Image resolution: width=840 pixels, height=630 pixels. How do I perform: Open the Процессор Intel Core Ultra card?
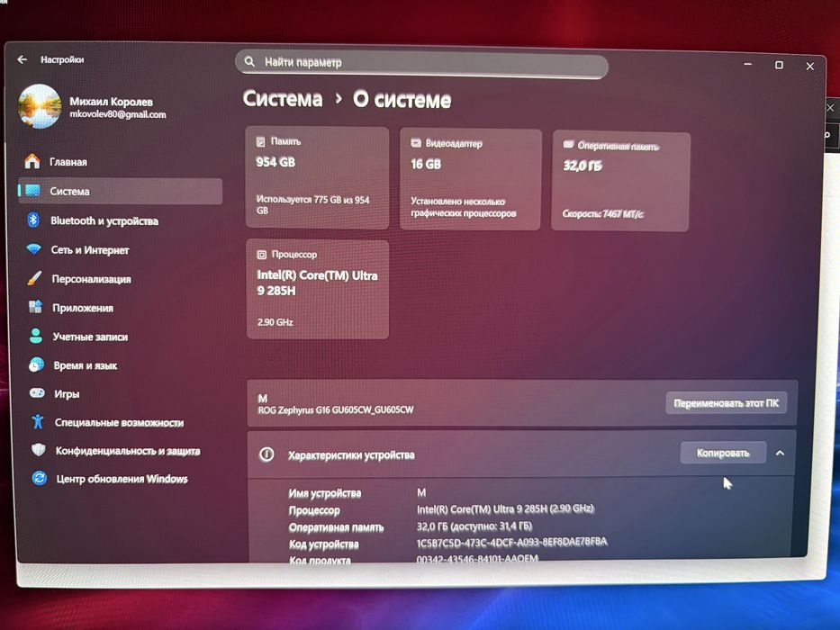click(318, 289)
